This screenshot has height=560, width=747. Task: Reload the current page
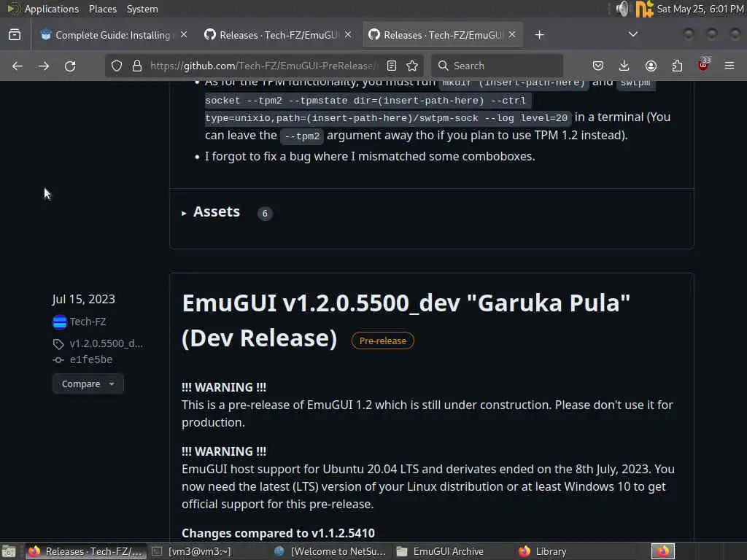click(x=70, y=66)
